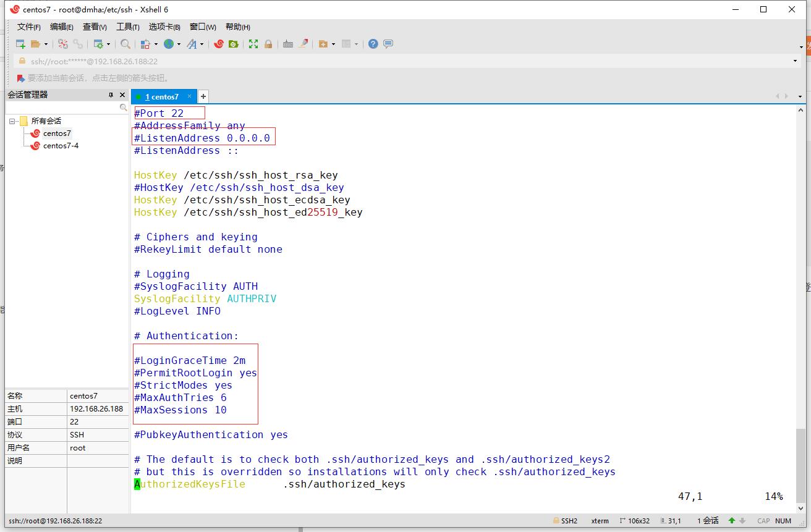
Task: Expand the Open folder dropdown arrow
Action: coord(46,44)
